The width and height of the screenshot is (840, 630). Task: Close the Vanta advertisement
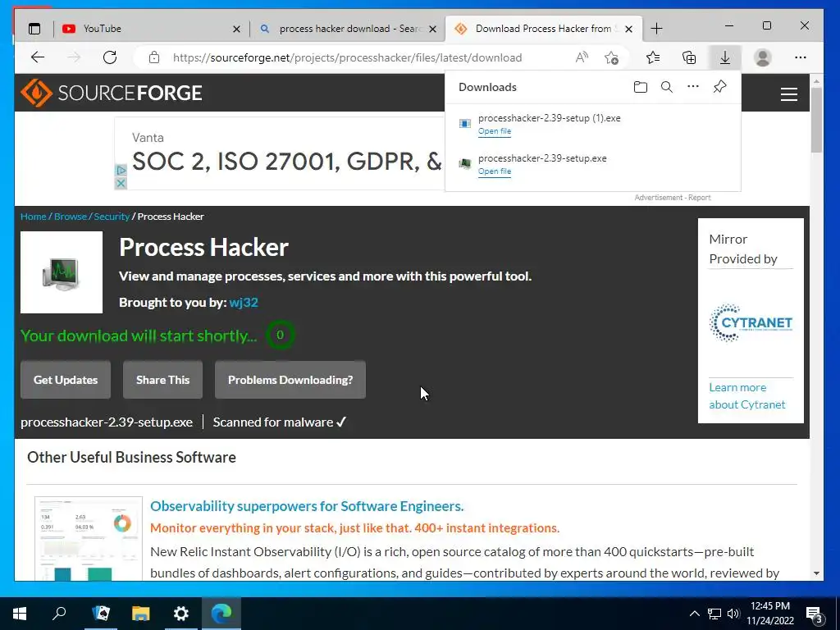click(121, 183)
